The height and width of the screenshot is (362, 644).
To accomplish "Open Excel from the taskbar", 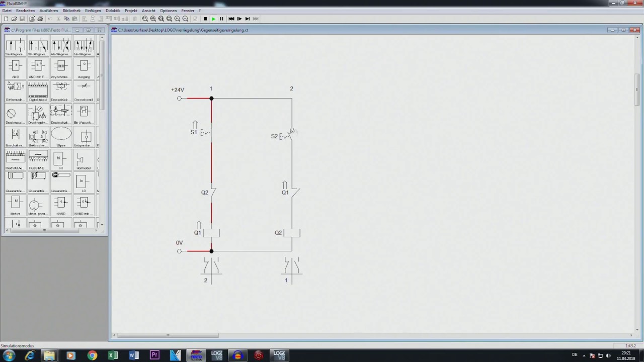I will pos(113,355).
